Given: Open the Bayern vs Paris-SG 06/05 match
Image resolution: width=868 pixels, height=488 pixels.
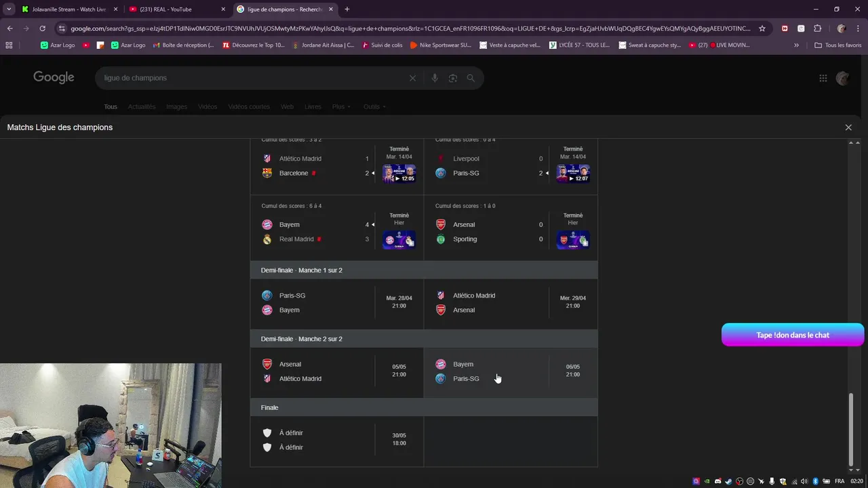Looking at the screenshot, I should tap(511, 371).
